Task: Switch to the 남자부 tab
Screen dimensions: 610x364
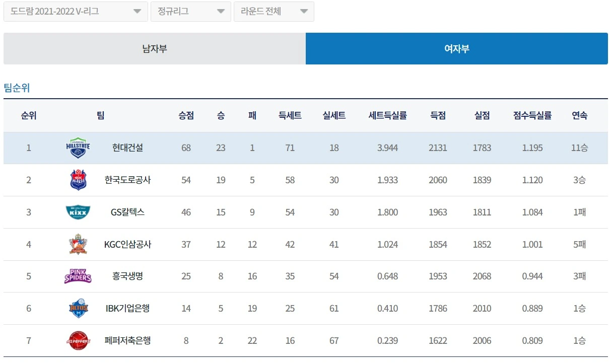Action: [x=155, y=49]
